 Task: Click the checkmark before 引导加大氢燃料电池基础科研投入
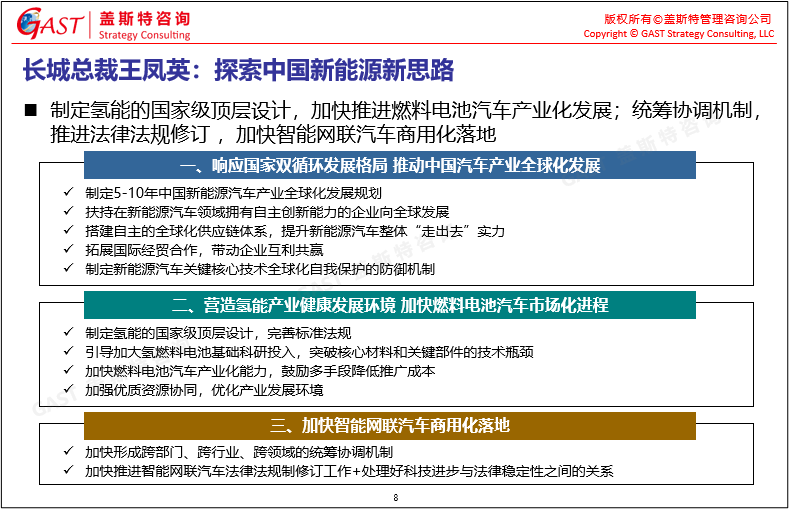click(68, 352)
